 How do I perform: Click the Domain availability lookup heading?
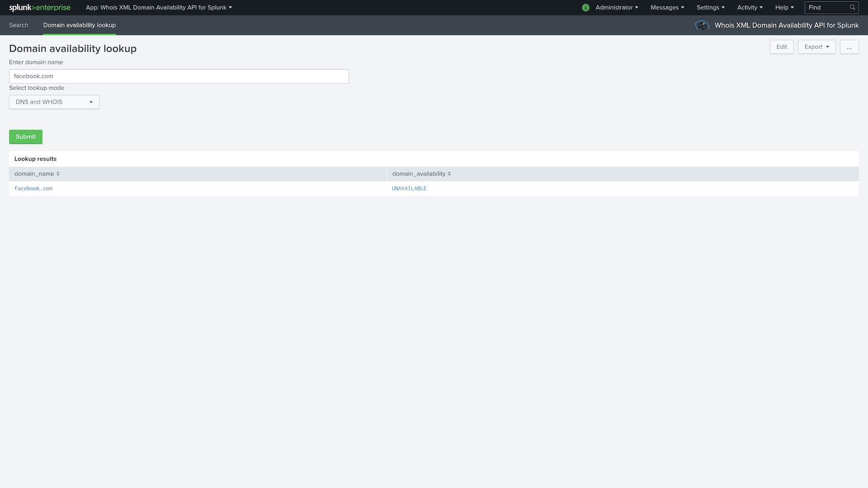pyautogui.click(x=73, y=48)
